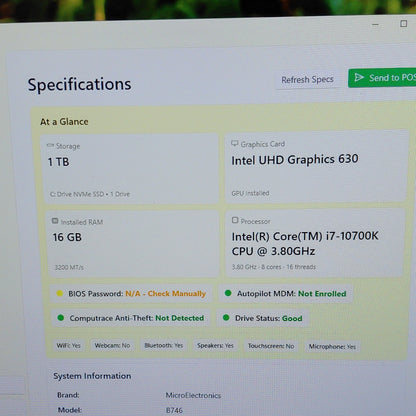Click the Installed RAM icon
Image resolution: width=416 pixels, height=416 pixels.
coord(55,221)
